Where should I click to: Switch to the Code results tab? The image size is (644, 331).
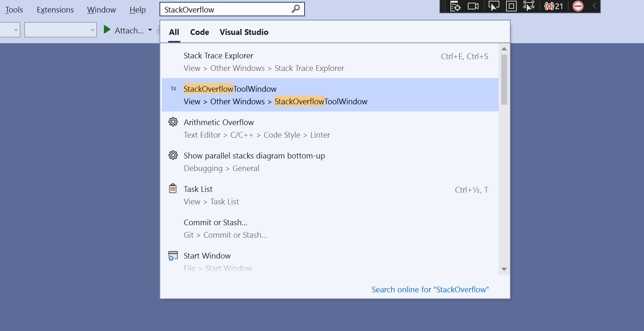click(200, 32)
